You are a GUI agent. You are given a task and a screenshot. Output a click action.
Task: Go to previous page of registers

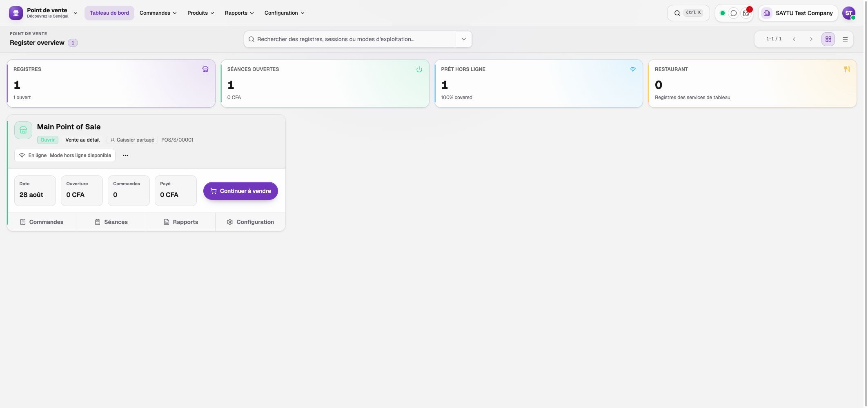(x=794, y=39)
